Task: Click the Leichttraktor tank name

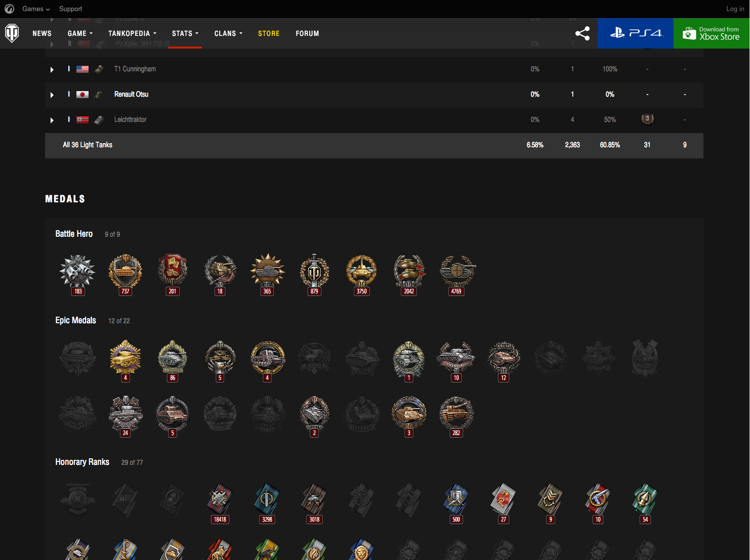Action: coord(130,119)
